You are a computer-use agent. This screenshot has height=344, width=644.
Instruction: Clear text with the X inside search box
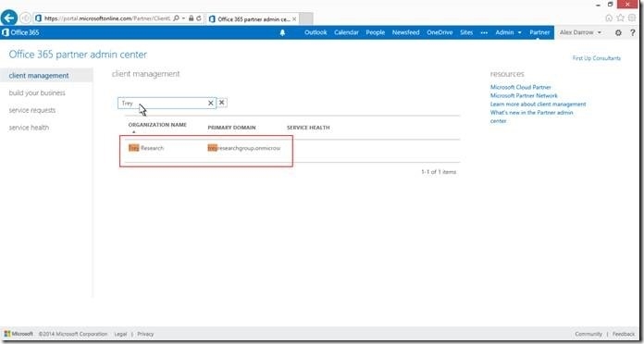pyautogui.click(x=211, y=103)
